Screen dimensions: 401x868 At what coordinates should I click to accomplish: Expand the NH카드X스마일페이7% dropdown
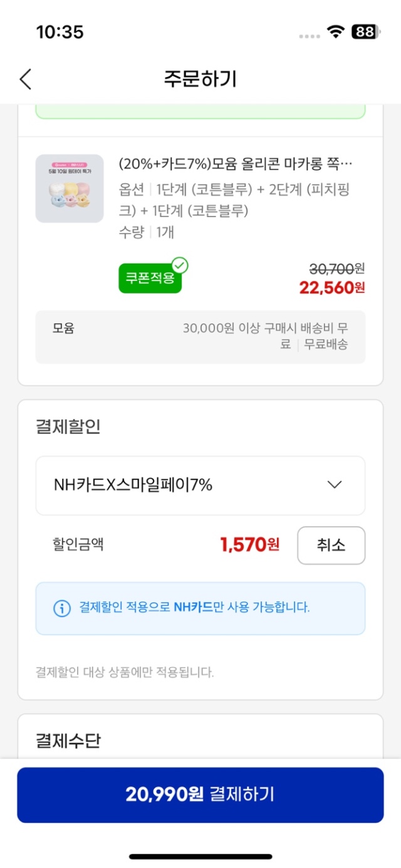tap(200, 485)
